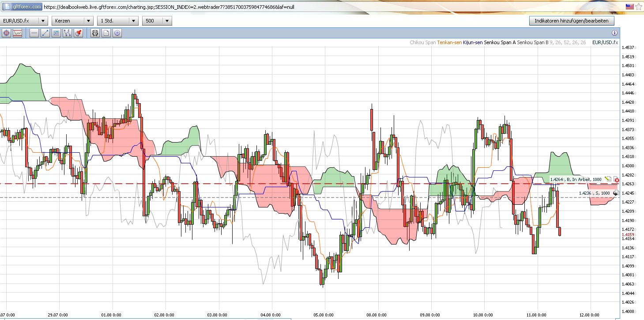Activate the crosshair cursor tool
This screenshot has width=644, height=320.
pos(7,33)
